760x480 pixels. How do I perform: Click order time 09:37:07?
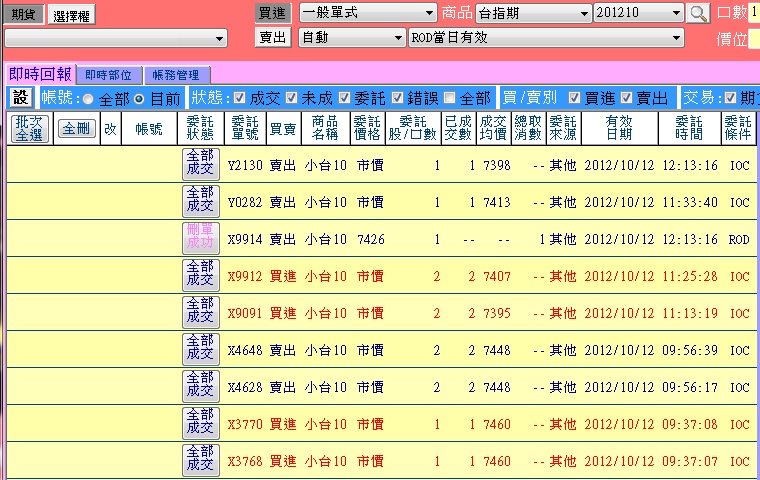point(690,461)
